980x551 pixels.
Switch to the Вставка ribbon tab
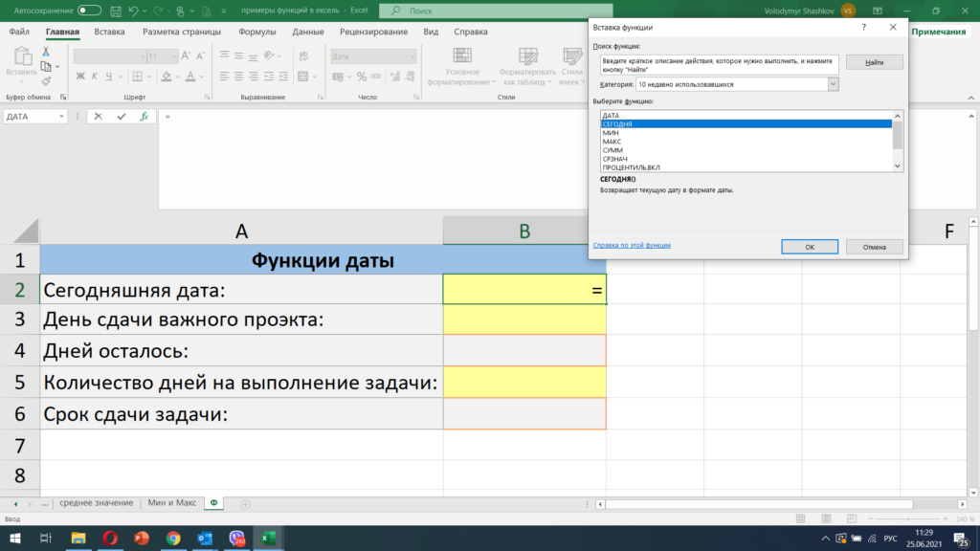tap(109, 32)
